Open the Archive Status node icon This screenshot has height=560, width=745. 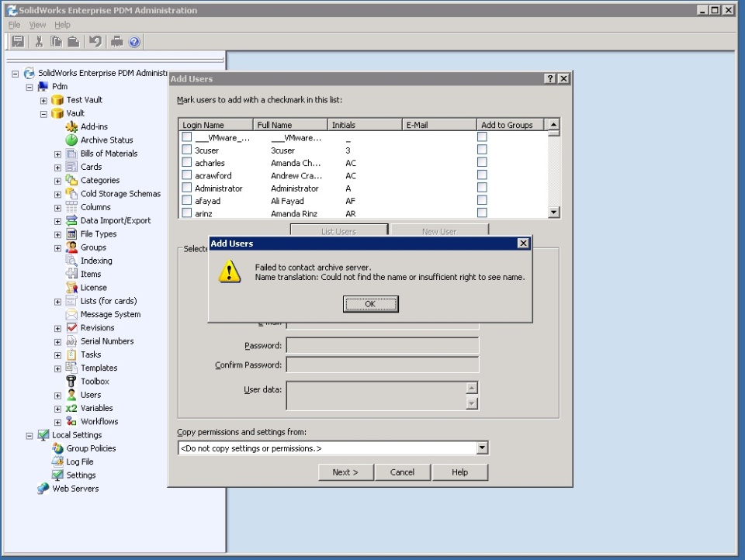tap(71, 140)
